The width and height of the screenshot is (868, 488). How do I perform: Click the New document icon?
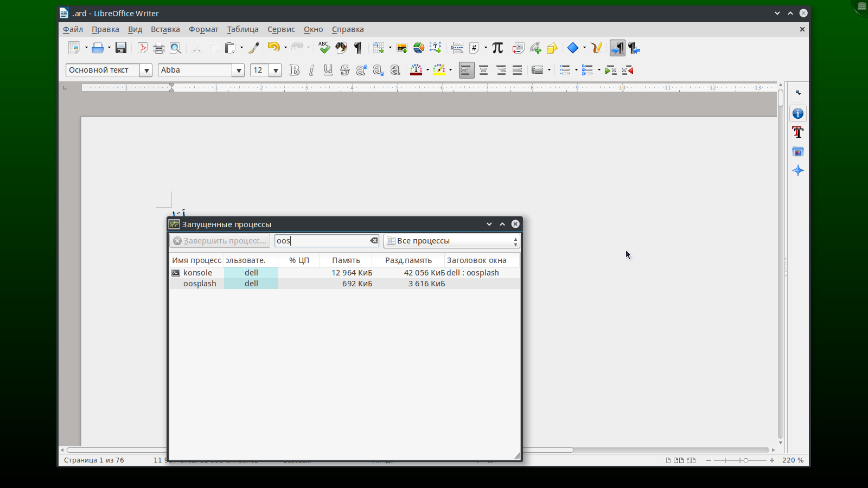(x=73, y=48)
